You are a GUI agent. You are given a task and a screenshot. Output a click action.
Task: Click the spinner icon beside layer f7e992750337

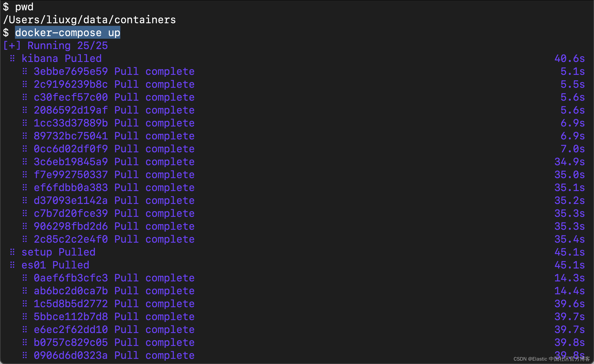tap(25, 175)
